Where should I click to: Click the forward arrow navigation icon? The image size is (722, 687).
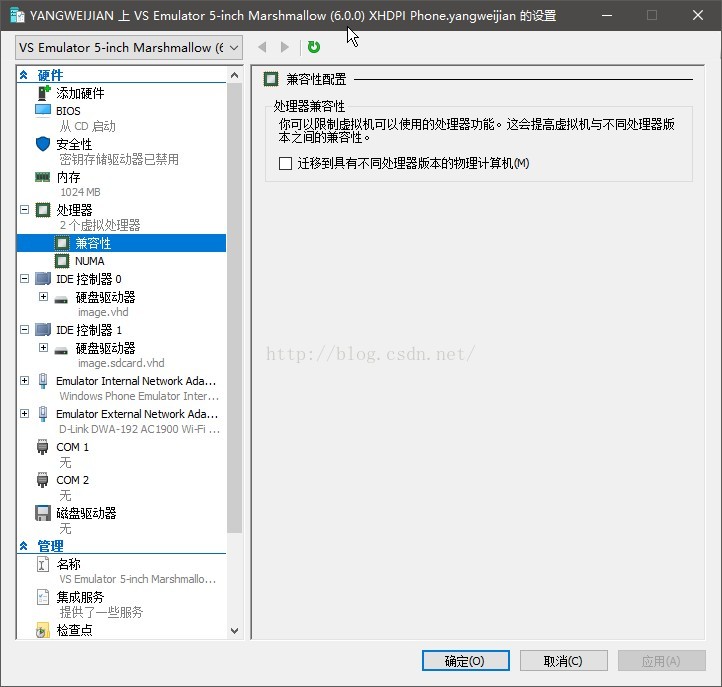[285, 47]
